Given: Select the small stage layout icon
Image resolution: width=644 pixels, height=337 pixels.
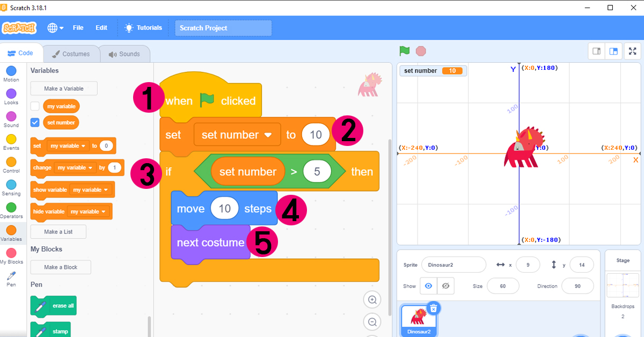Looking at the screenshot, I should 596,52.
